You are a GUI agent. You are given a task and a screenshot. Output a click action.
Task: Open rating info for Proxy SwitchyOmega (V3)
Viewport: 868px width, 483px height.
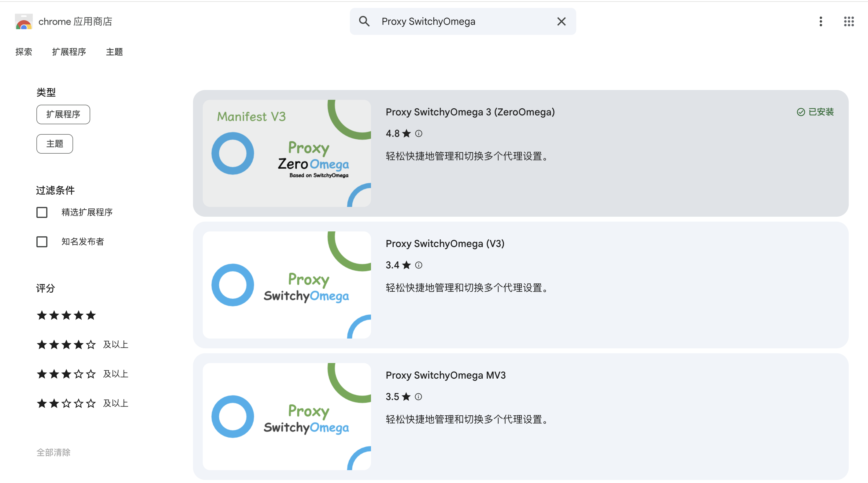pos(418,265)
